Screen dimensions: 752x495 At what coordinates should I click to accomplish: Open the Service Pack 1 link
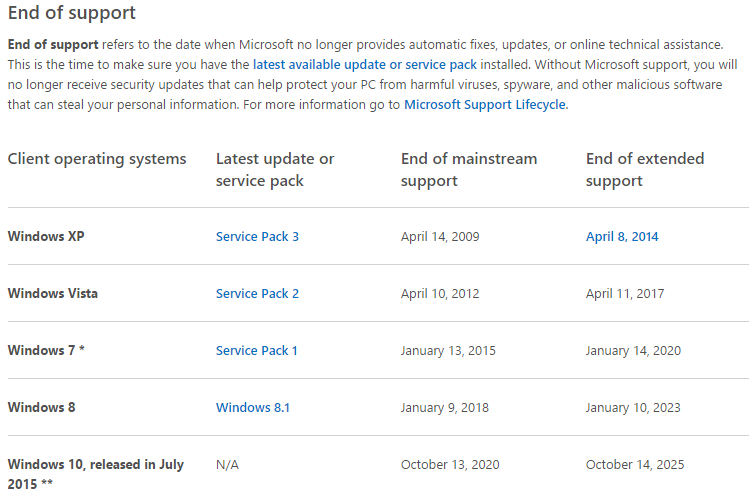256,351
